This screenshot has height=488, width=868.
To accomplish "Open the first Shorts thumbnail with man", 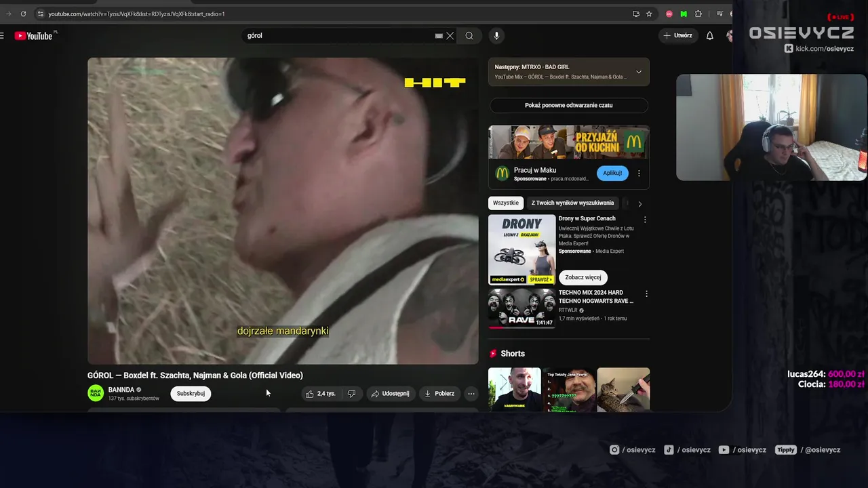I will point(515,390).
